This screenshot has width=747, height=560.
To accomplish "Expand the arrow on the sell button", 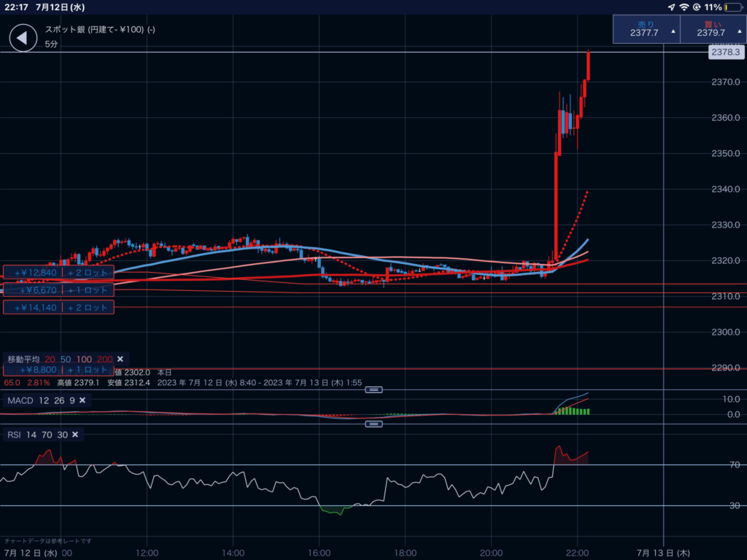I will [672, 34].
